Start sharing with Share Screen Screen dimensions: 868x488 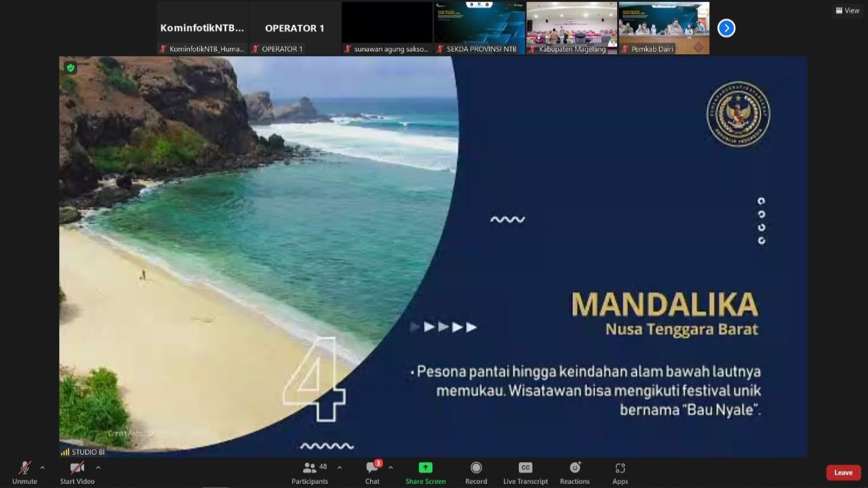coord(425,472)
